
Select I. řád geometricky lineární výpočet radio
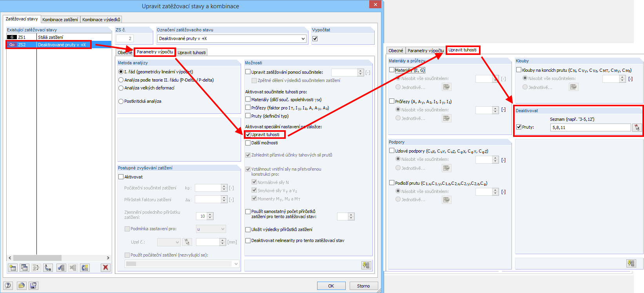pyautogui.click(x=121, y=72)
